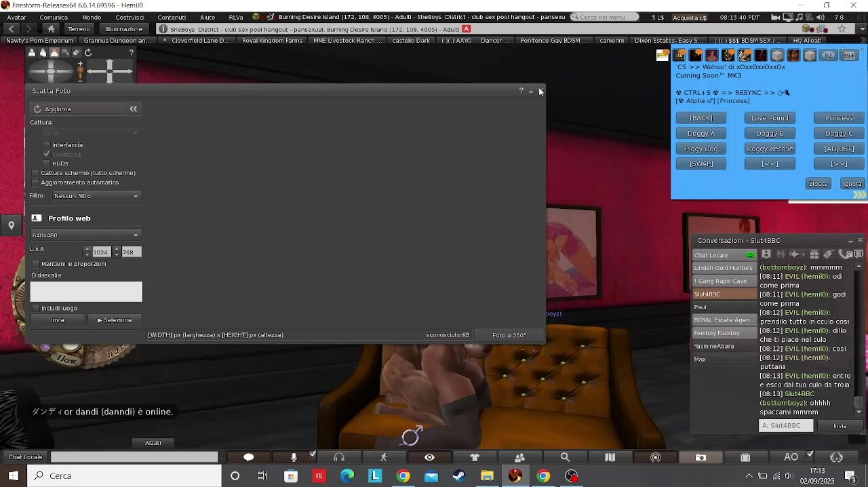868x487 pixels.
Task: Click the Didascalia caption text field
Action: [86, 292]
